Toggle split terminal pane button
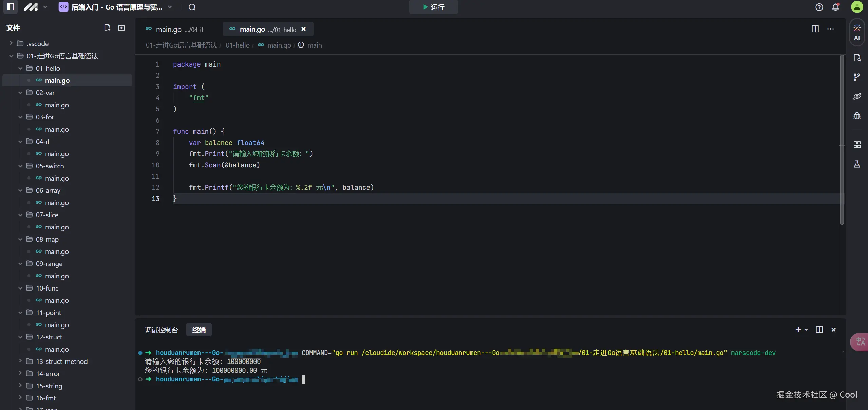868x410 pixels. pyautogui.click(x=819, y=330)
